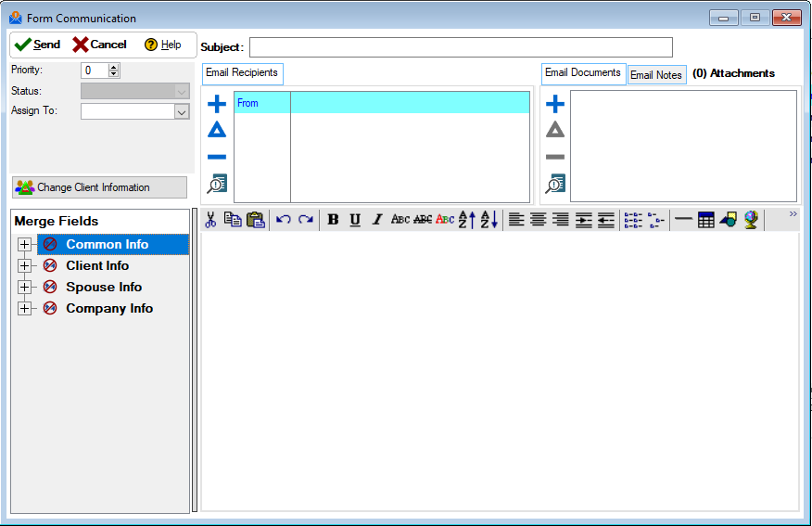Open the Assign To dropdown
The width and height of the screenshot is (812, 526).
(x=182, y=112)
